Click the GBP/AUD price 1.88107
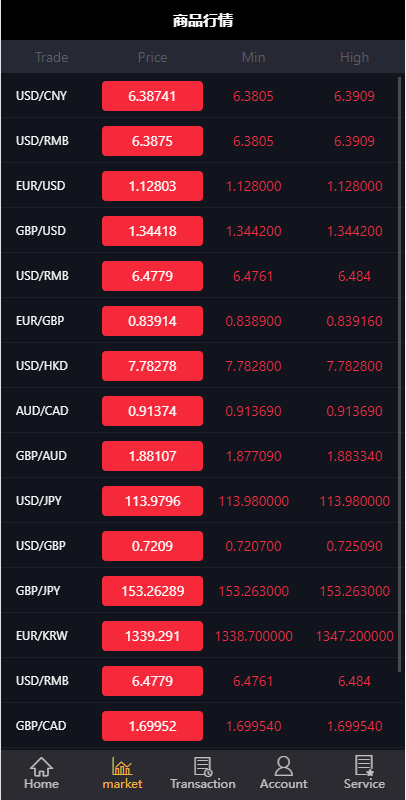This screenshot has width=406, height=800. (x=153, y=456)
